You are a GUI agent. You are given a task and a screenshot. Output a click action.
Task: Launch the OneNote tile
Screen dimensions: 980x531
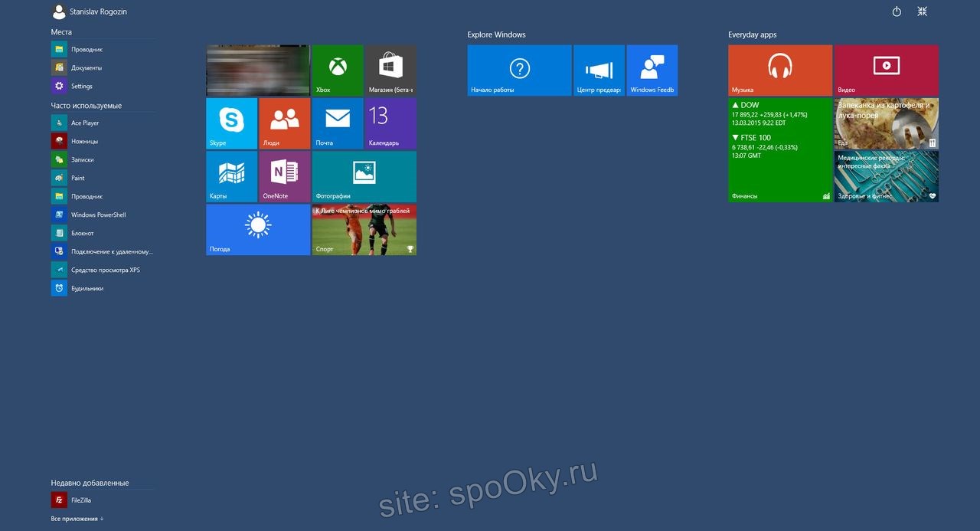point(285,176)
